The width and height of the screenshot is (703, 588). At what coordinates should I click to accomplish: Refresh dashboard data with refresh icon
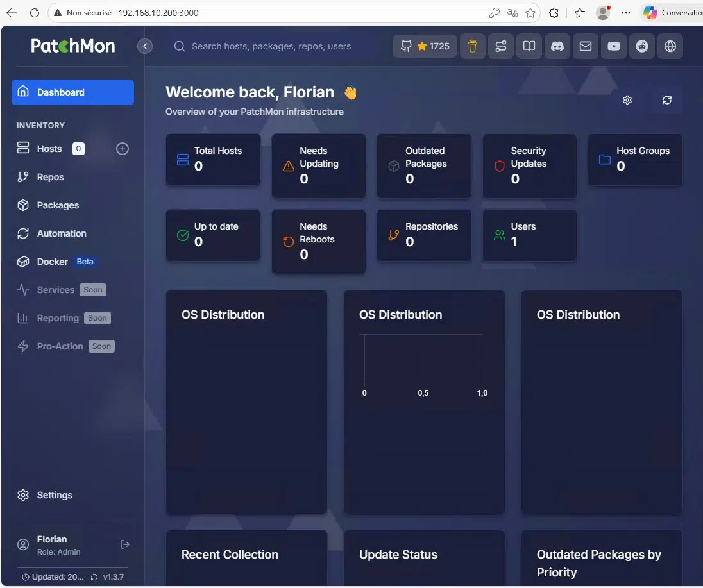tap(667, 100)
